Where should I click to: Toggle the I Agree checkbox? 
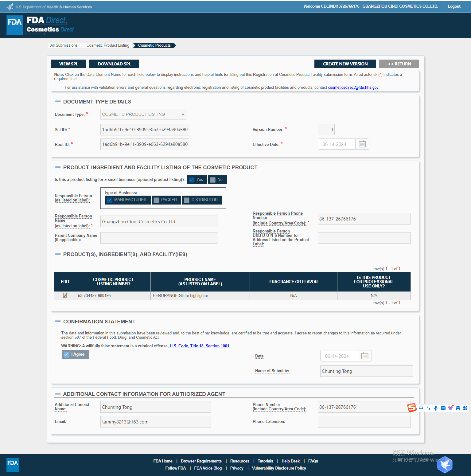(x=67, y=354)
